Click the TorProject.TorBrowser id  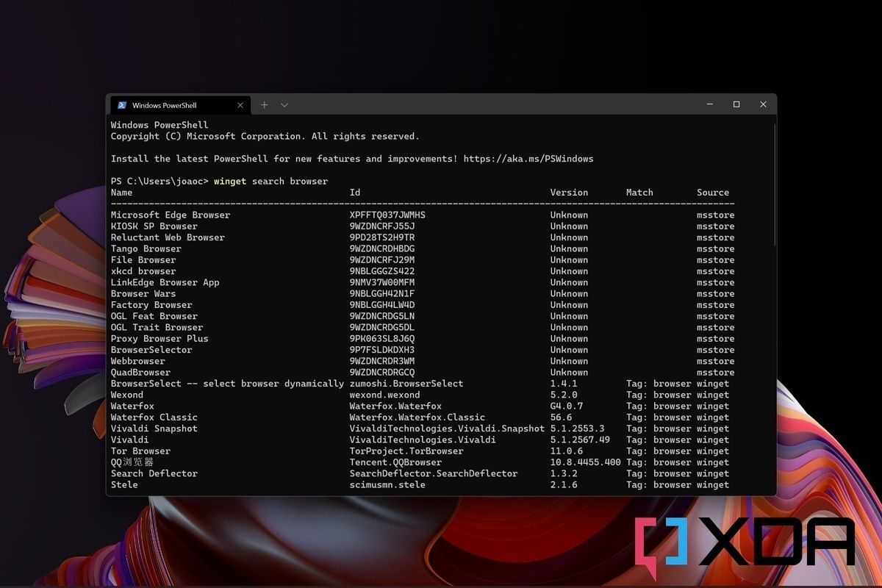click(406, 451)
